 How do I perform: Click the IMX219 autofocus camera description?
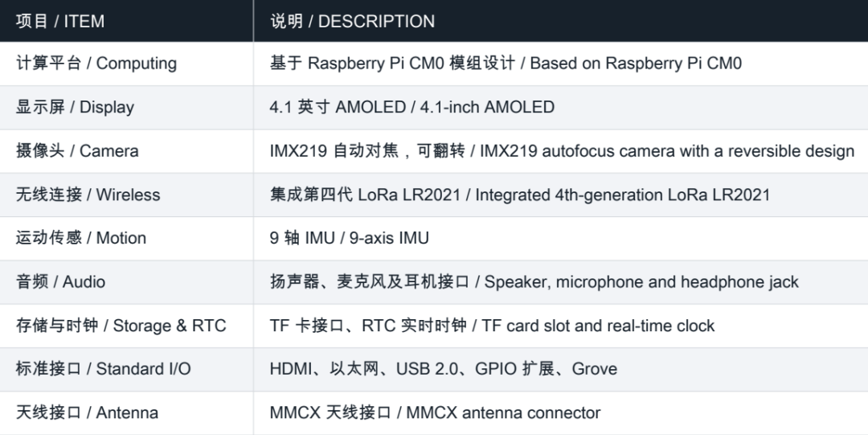pyautogui.click(x=562, y=150)
